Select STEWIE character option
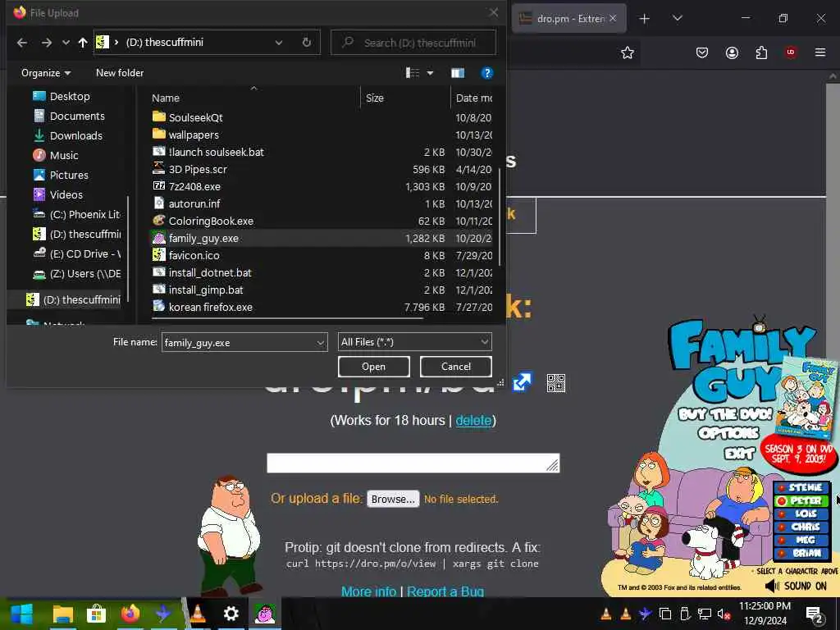 pos(801,487)
